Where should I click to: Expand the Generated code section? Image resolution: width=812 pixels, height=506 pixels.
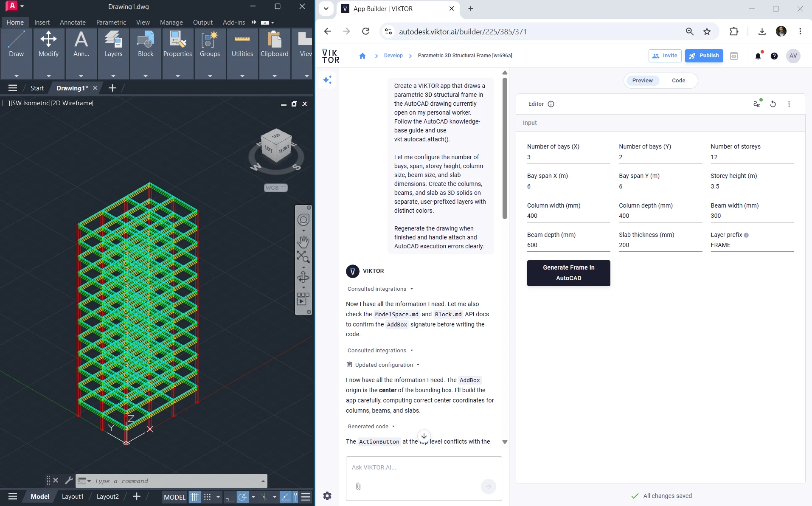point(371,426)
